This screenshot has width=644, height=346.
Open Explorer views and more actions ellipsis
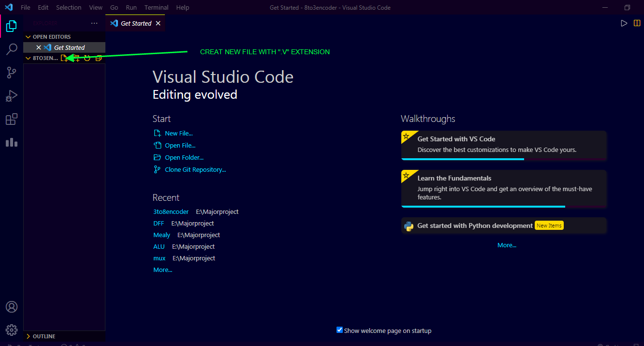pos(94,23)
